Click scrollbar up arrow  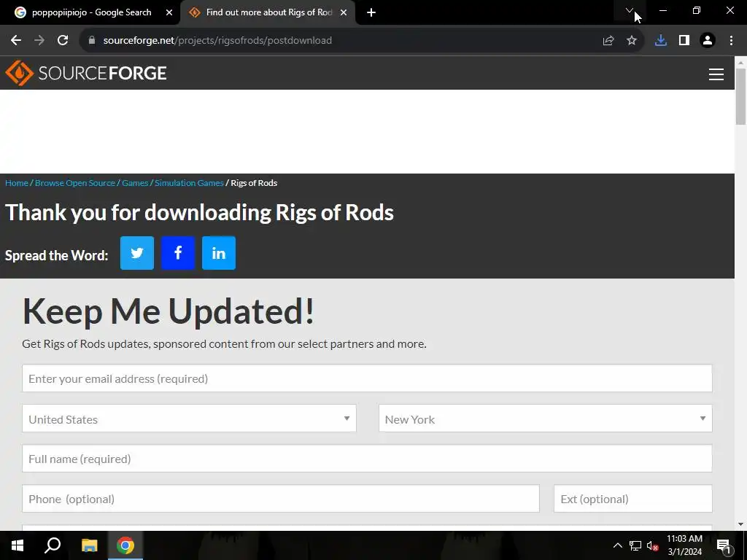(741, 62)
